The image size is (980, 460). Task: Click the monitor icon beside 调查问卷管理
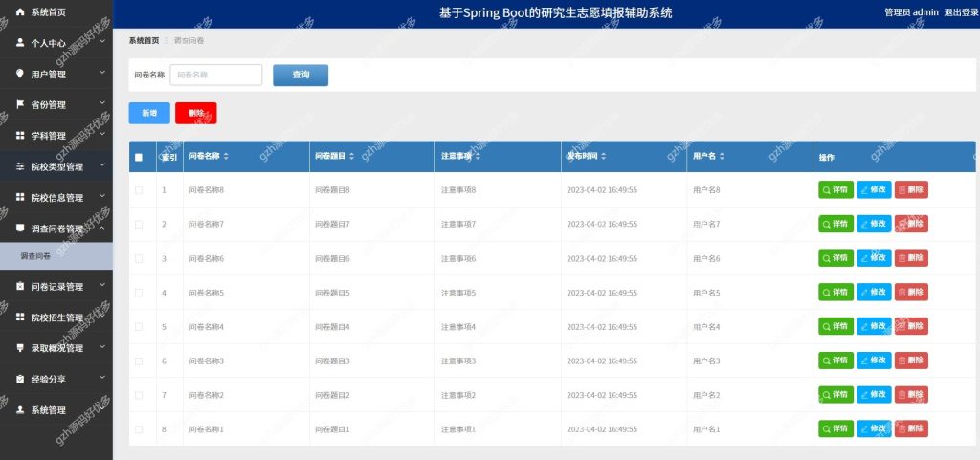pyautogui.click(x=20, y=229)
